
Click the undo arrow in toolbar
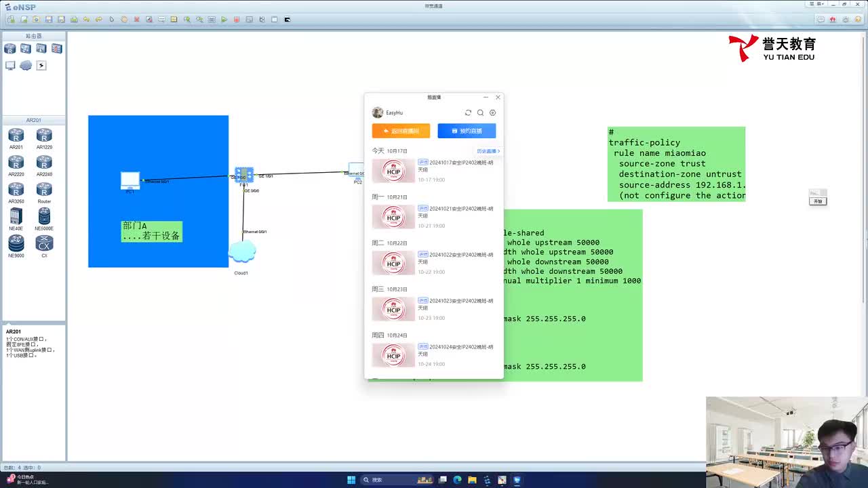click(86, 20)
